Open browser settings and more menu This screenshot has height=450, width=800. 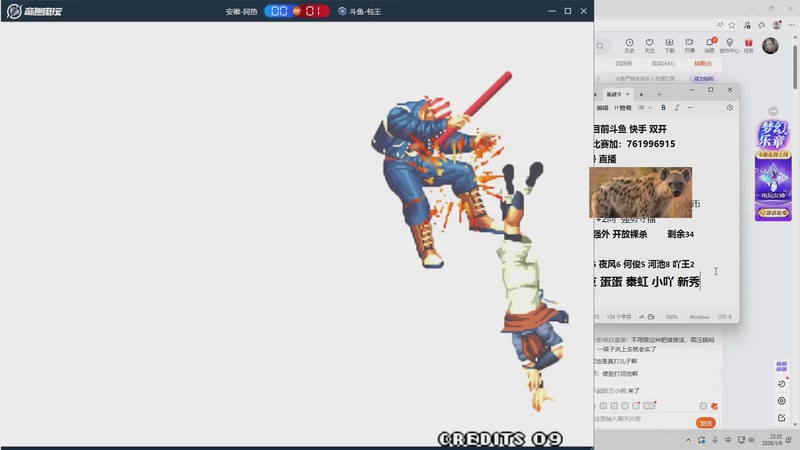coord(792,24)
